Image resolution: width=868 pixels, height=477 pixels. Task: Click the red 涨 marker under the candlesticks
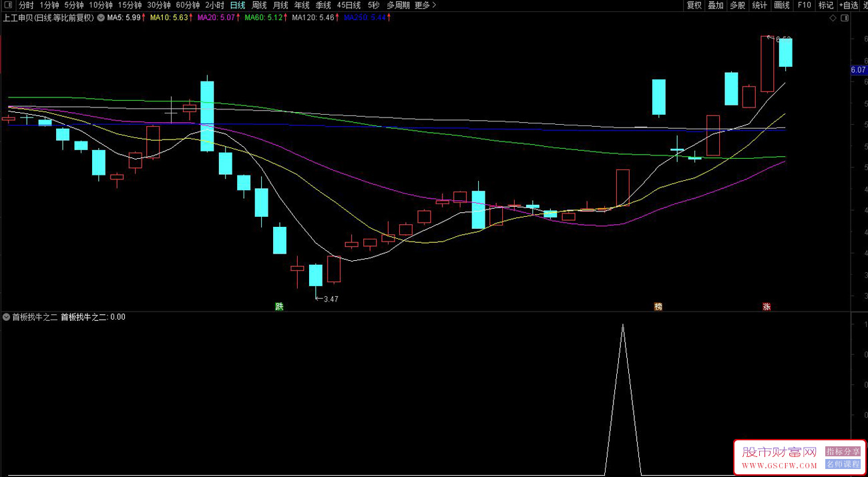tap(767, 307)
